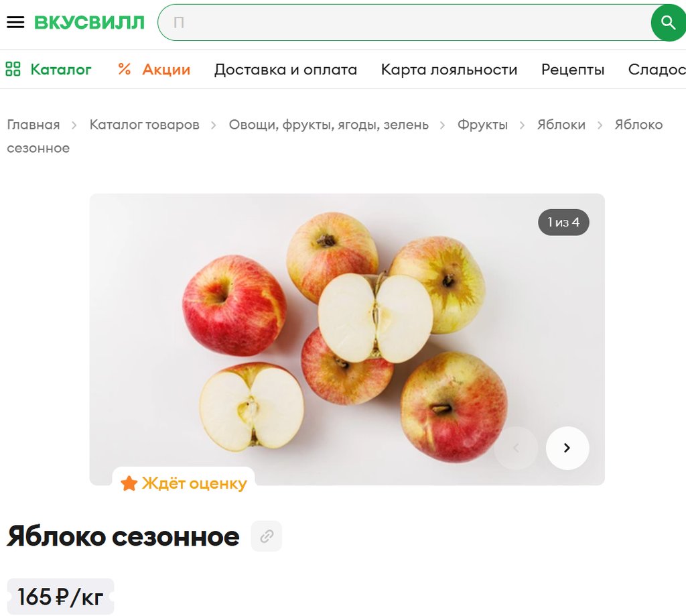Copy product link with chain icon

coord(267,536)
